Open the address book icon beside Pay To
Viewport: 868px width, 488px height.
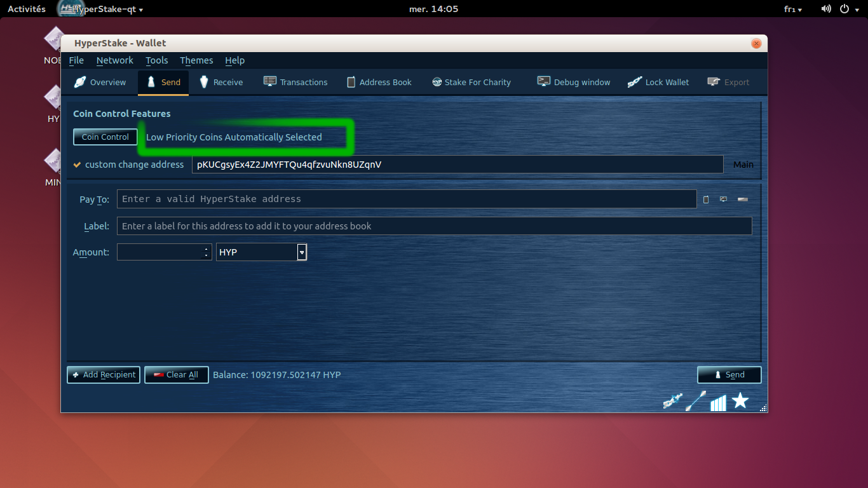click(706, 200)
